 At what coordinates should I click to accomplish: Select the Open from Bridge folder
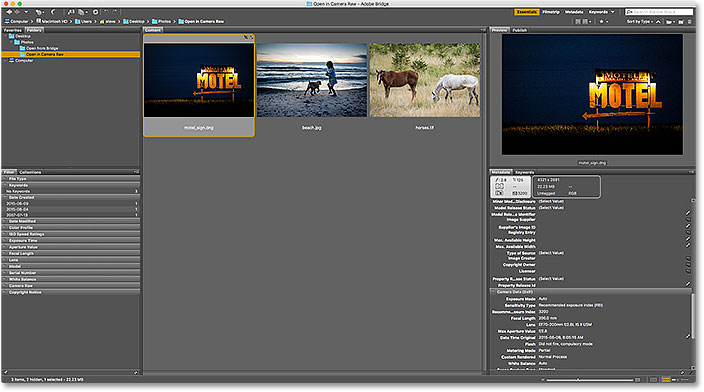coord(42,48)
